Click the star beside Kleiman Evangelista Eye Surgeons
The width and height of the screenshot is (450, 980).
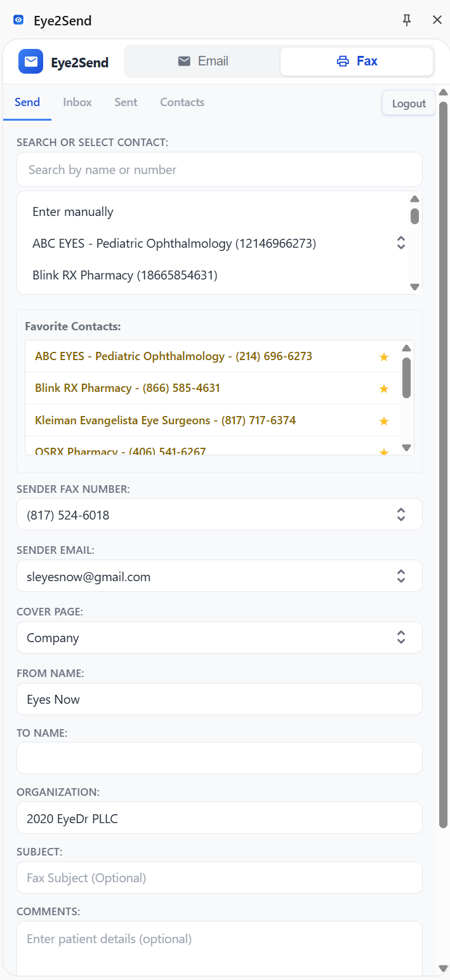(x=383, y=420)
